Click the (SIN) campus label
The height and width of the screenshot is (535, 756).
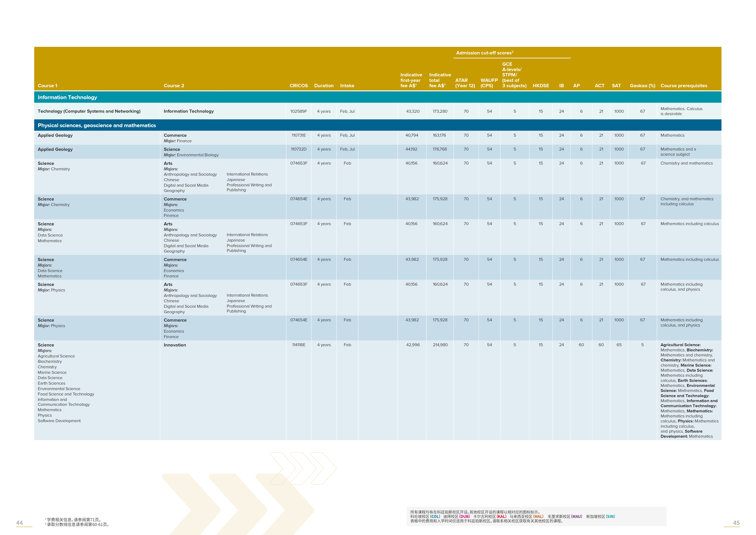[610, 517]
